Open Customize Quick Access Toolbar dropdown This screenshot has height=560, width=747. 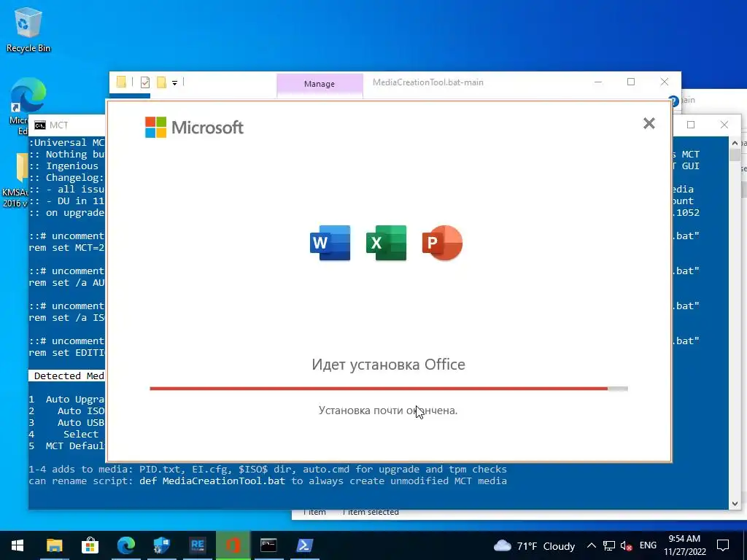pyautogui.click(x=175, y=83)
